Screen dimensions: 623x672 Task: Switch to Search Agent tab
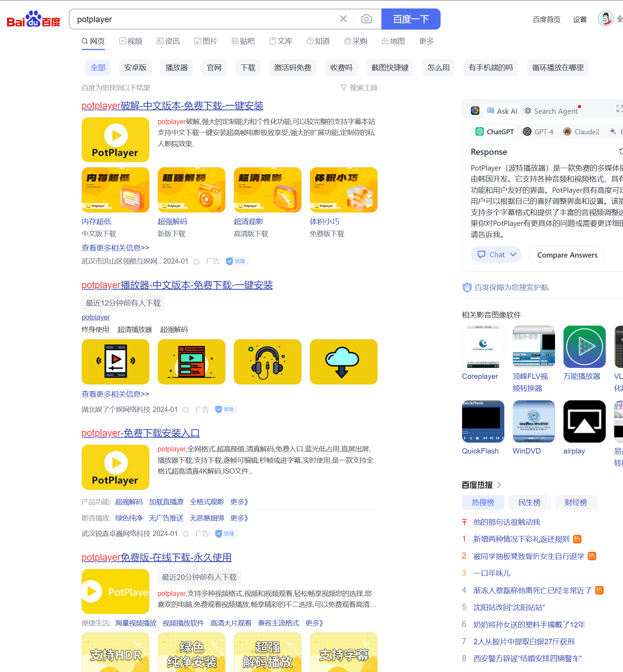[x=551, y=111]
